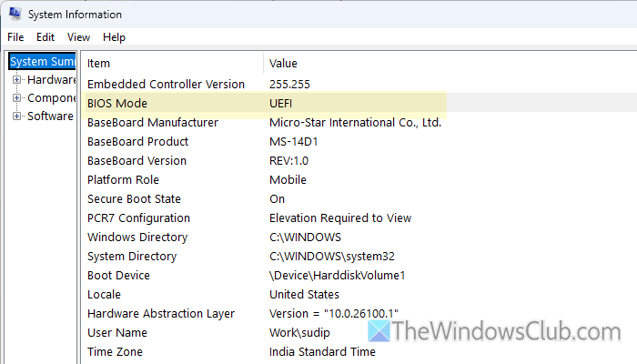Image resolution: width=637 pixels, height=364 pixels.
Task: Click \Device\HarddiskVolume1 value
Action: click(338, 275)
